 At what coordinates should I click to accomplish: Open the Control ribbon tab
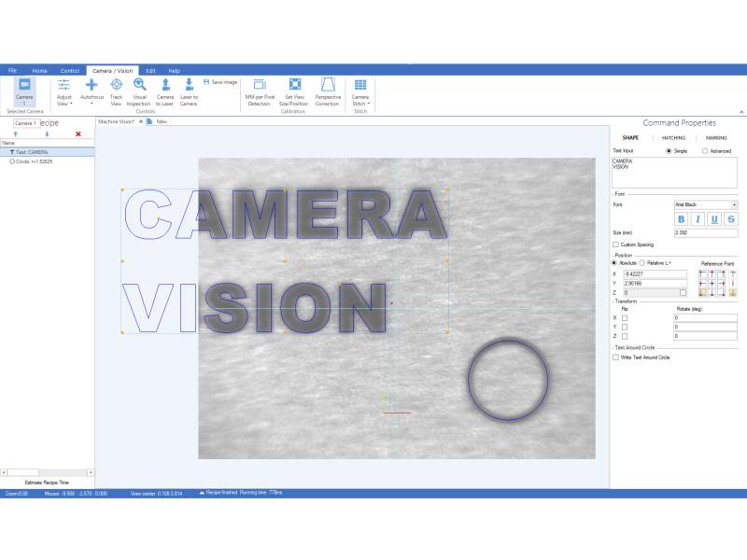click(70, 71)
